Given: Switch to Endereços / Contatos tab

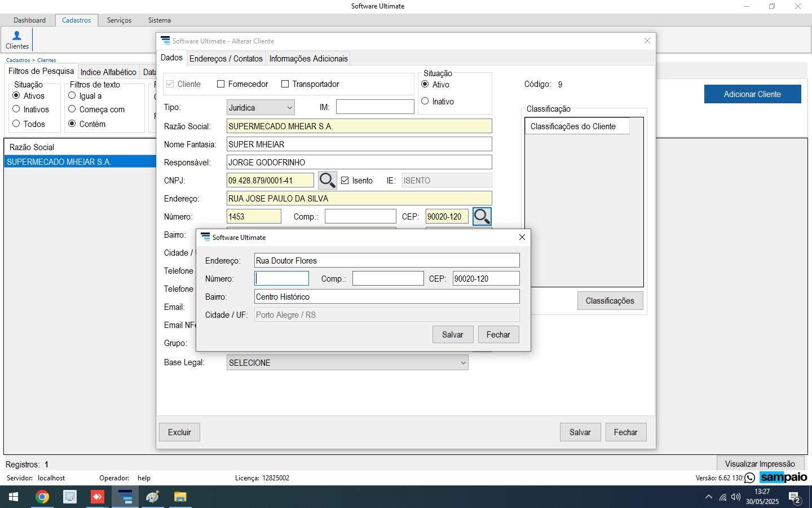Looking at the screenshot, I should point(226,59).
